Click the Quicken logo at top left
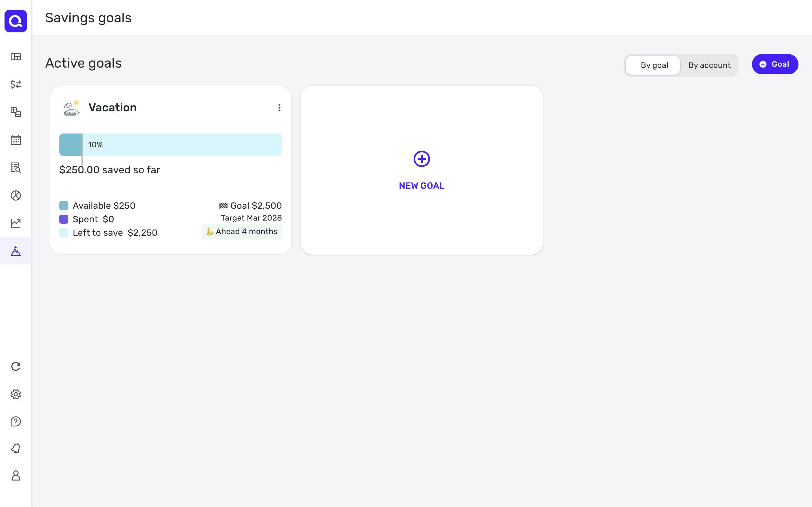812x507 pixels. [16, 21]
